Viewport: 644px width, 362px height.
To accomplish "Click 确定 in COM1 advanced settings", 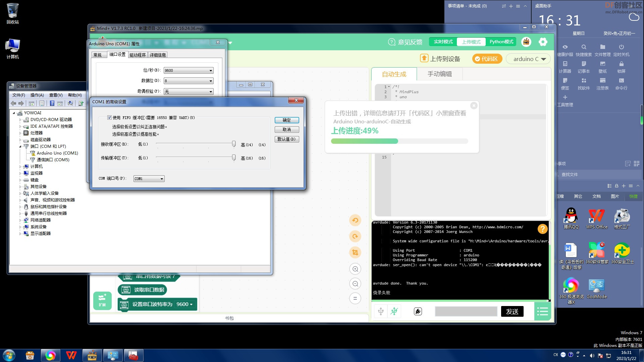I will tap(287, 120).
